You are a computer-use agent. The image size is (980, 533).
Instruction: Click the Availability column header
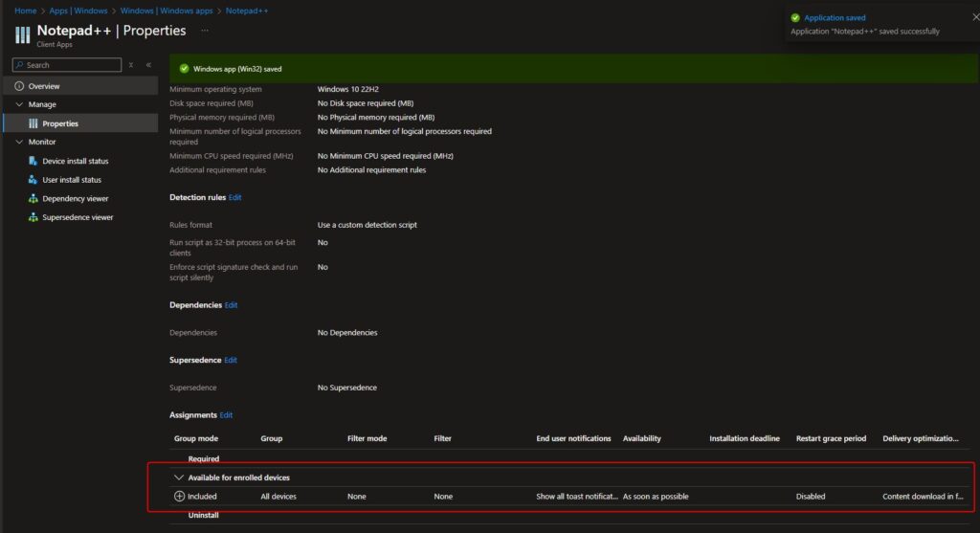642,438
